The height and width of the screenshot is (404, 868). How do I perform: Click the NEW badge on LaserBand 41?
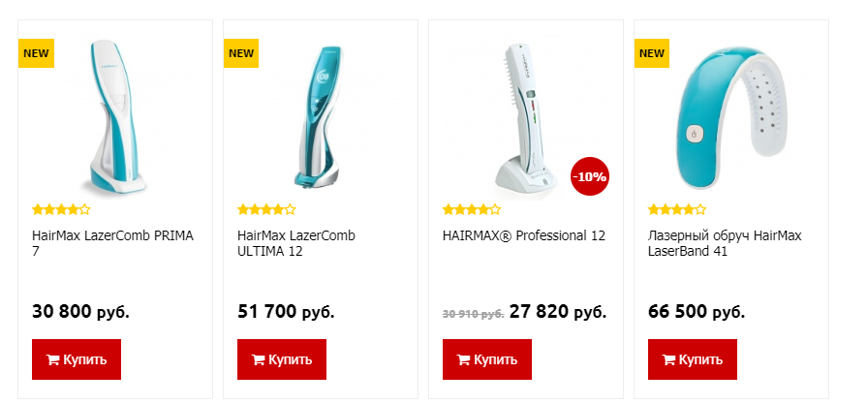click(652, 53)
